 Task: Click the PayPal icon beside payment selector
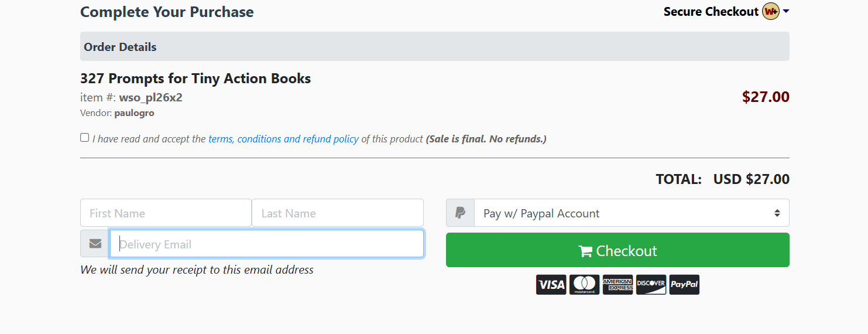tap(461, 213)
